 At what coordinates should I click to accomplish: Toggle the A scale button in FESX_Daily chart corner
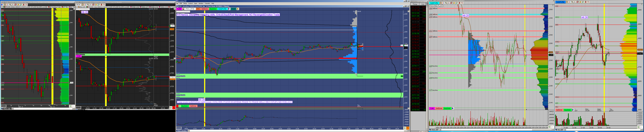click(x=74, y=9)
